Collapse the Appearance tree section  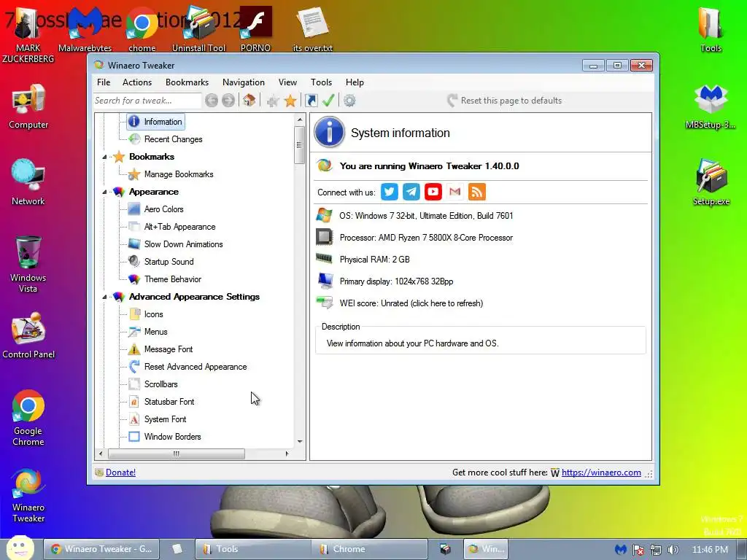tap(105, 192)
